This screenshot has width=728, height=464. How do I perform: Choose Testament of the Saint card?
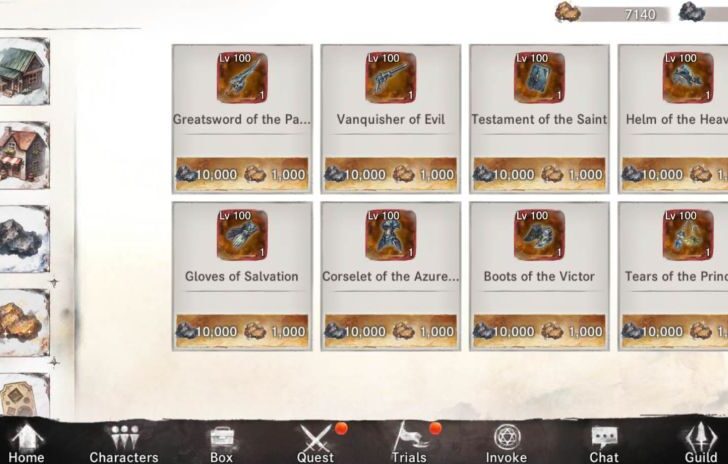[x=539, y=119]
